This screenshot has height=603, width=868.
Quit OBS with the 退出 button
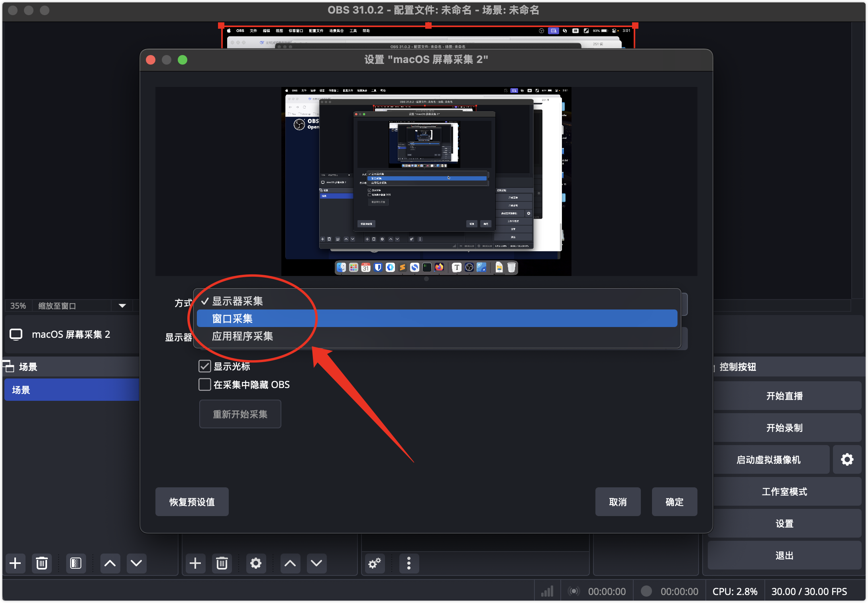[x=784, y=555]
